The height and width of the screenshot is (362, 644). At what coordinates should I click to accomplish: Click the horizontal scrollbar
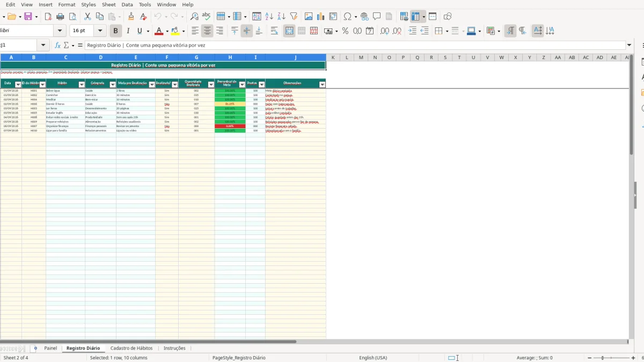[148, 341]
